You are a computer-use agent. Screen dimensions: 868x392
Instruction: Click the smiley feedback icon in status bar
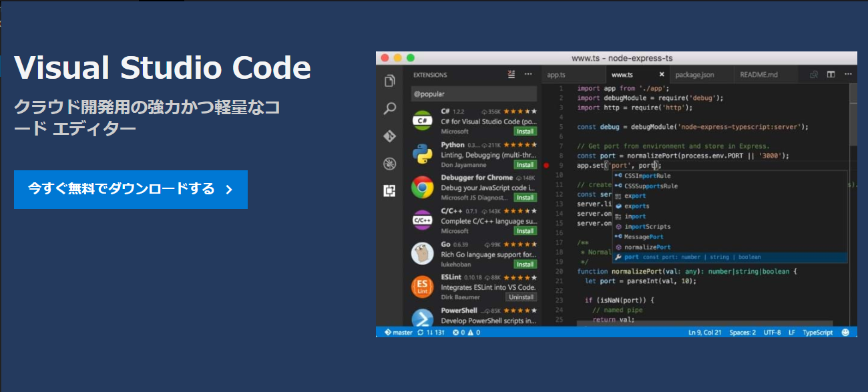point(846,332)
